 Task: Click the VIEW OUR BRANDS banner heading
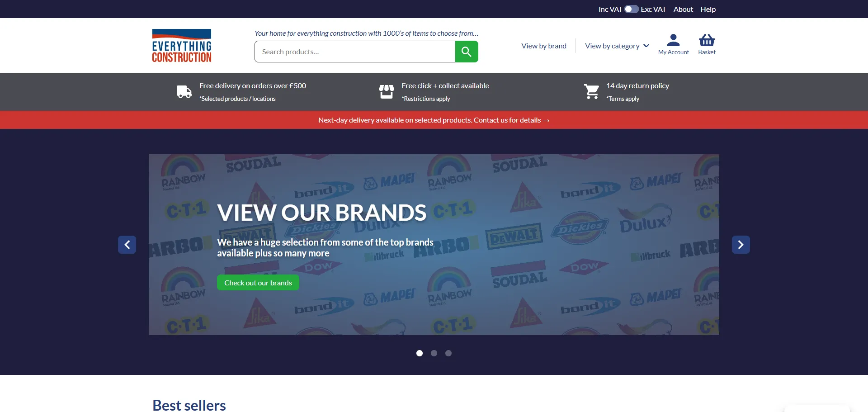(x=322, y=213)
